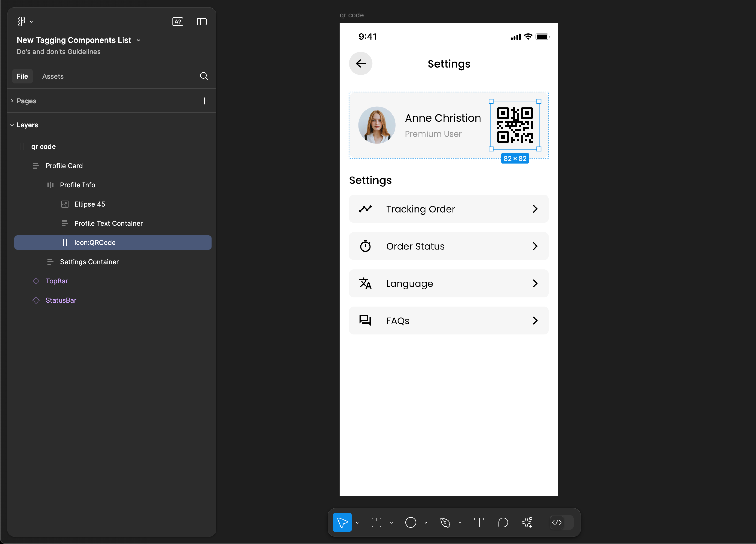The width and height of the screenshot is (756, 544).
Task: Click the Premium User text
Action: [x=433, y=134]
